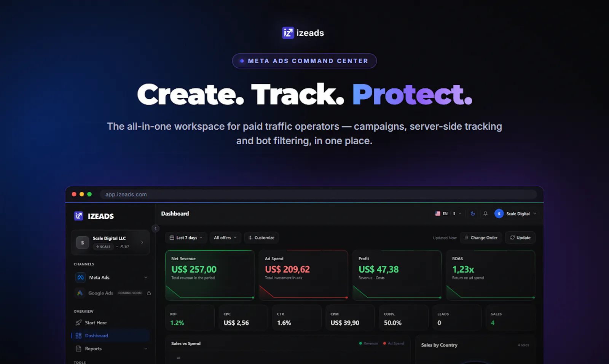This screenshot has height=364, width=609.
Task: Open the $ currency dropdown
Action: [457, 214]
